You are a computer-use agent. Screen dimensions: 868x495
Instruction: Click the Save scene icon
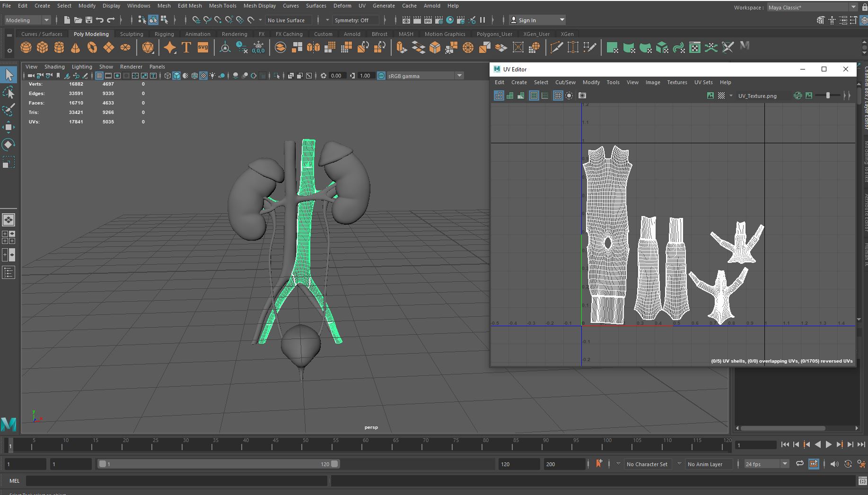(88, 20)
